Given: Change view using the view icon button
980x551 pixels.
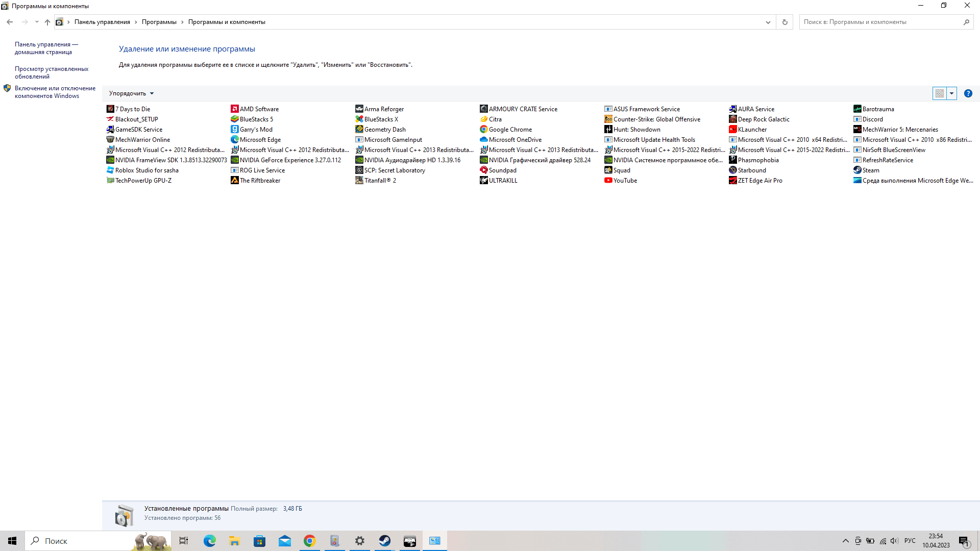Looking at the screenshot, I should click(939, 93).
